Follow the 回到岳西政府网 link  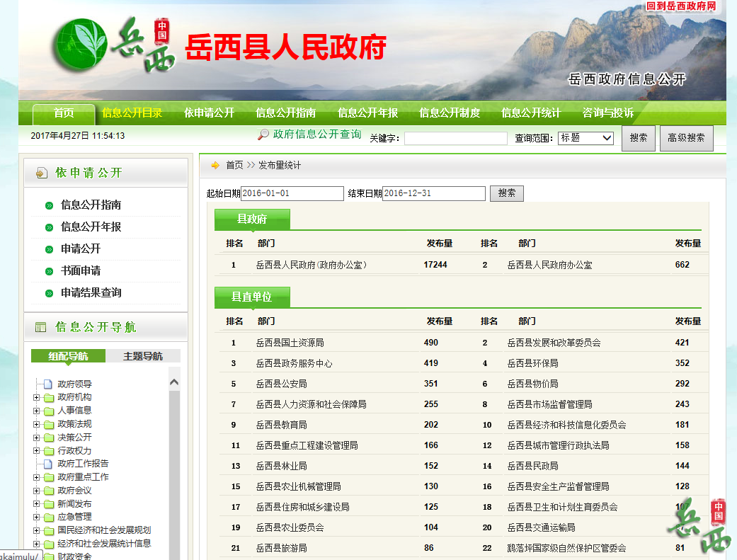pos(680,6)
